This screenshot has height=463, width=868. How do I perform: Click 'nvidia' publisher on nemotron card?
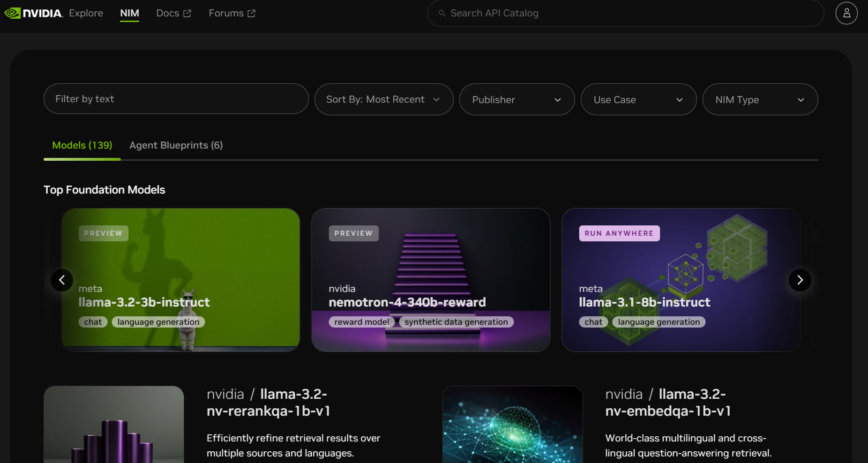pyautogui.click(x=342, y=289)
